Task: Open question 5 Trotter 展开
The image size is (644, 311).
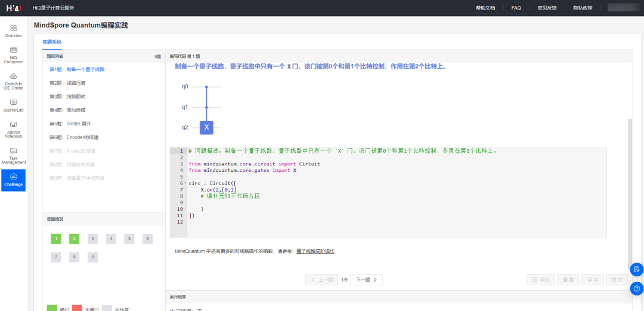Action: click(70, 124)
